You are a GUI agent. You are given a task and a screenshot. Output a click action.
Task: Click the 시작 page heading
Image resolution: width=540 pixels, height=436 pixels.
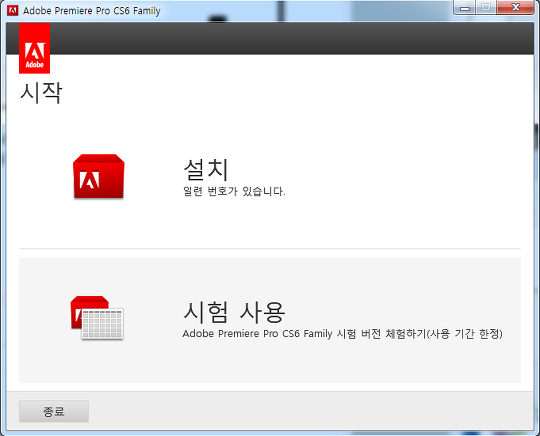click(41, 92)
